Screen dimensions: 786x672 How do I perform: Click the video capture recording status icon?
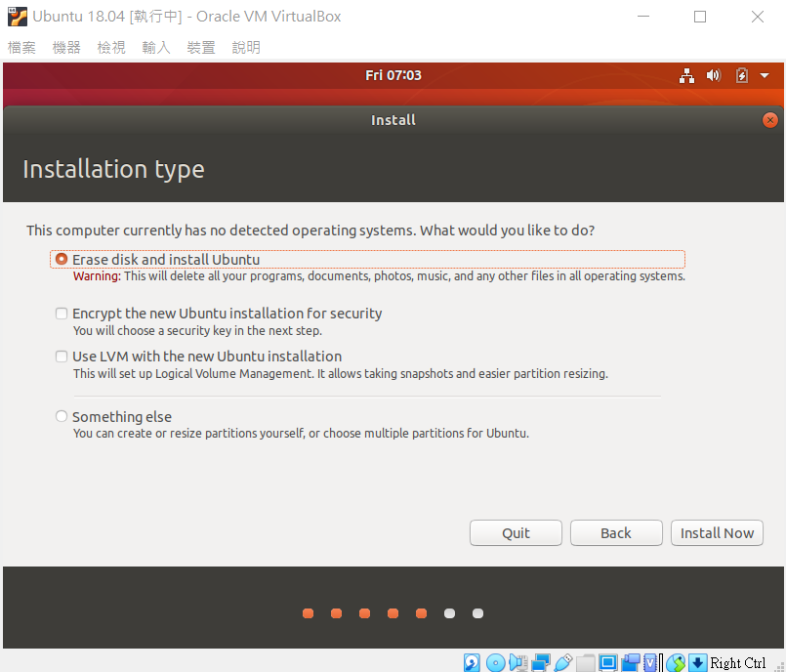click(631, 662)
